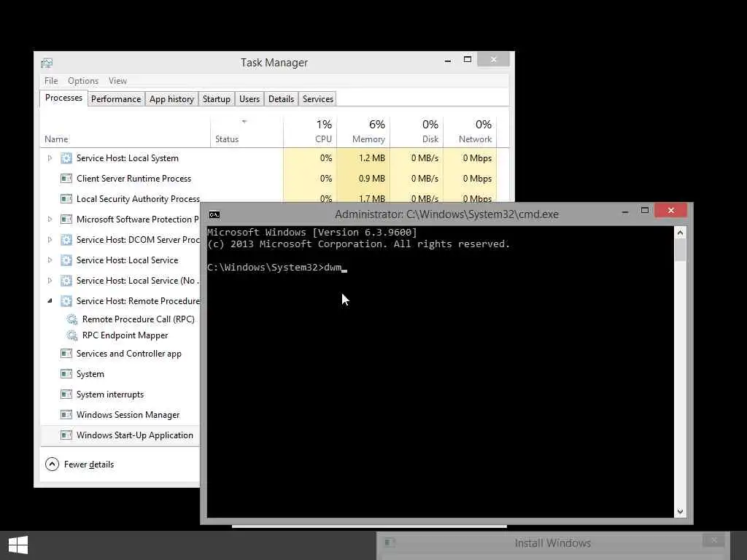Expand Service Host: DCOM Server Process group

pyautogui.click(x=50, y=240)
